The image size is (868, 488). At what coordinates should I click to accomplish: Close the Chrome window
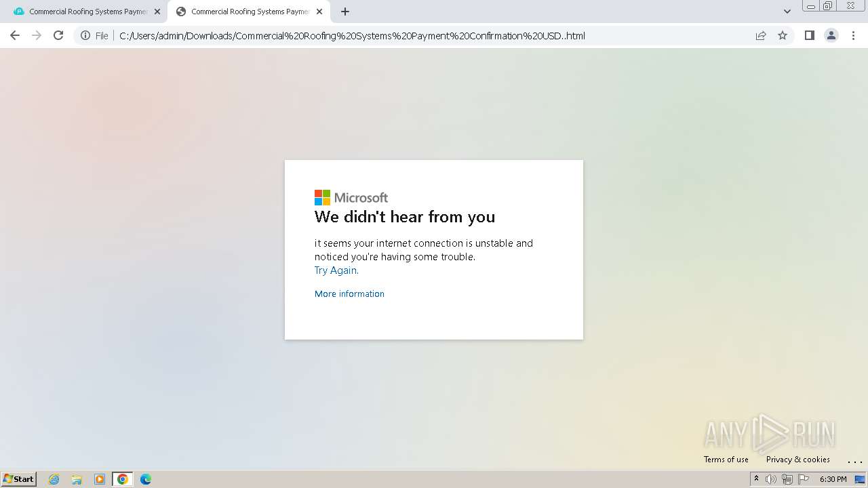click(850, 6)
